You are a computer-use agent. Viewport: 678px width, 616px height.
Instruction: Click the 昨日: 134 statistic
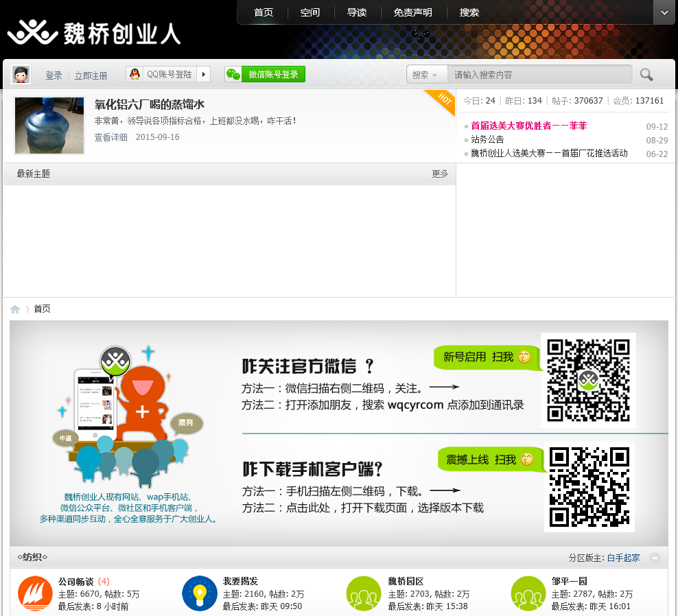[523, 101]
